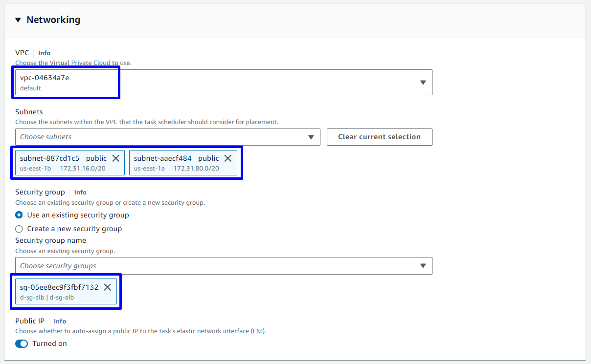This screenshot has height=364, width=591.
Task: Select 'Create a new security group' radio
Action: click(19, 229)
